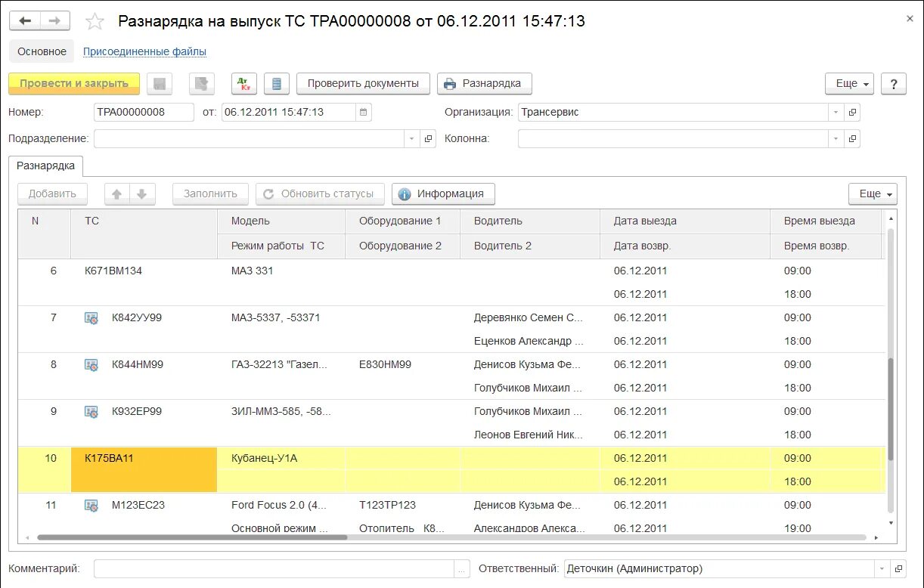Click the Дт/Кт postings icon
This screenshot has height=588, width=924.
[243, 83]
